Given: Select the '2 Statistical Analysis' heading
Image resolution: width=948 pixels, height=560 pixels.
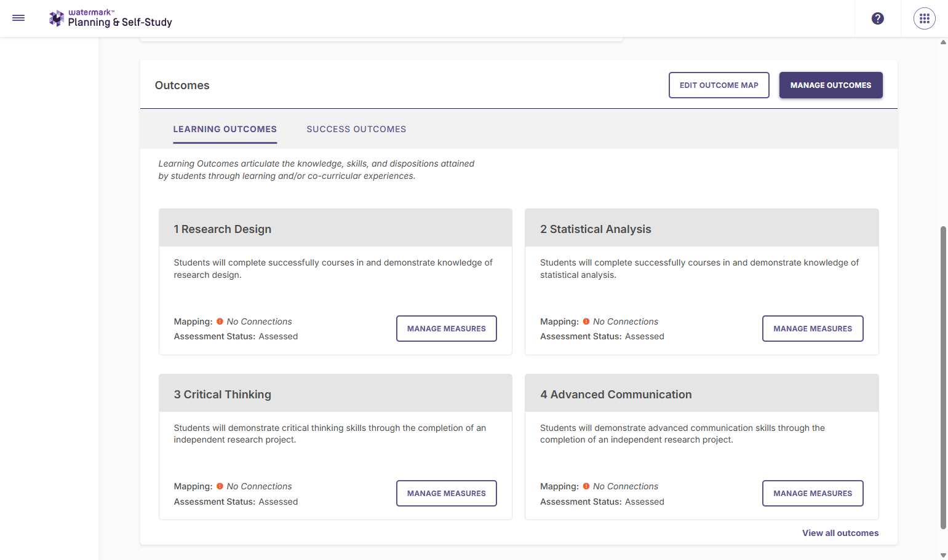Looking at the screenshot, I should (x=595, y=229).
